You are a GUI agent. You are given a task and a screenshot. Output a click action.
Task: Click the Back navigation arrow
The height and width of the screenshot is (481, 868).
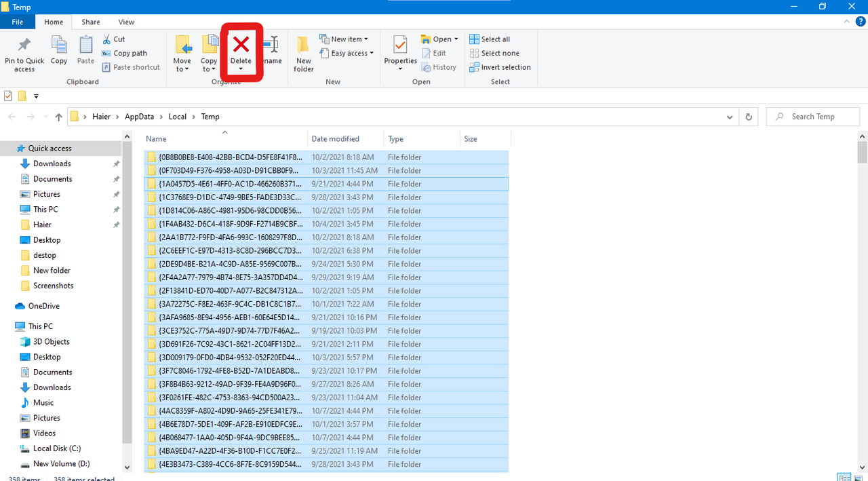(12, 117)
